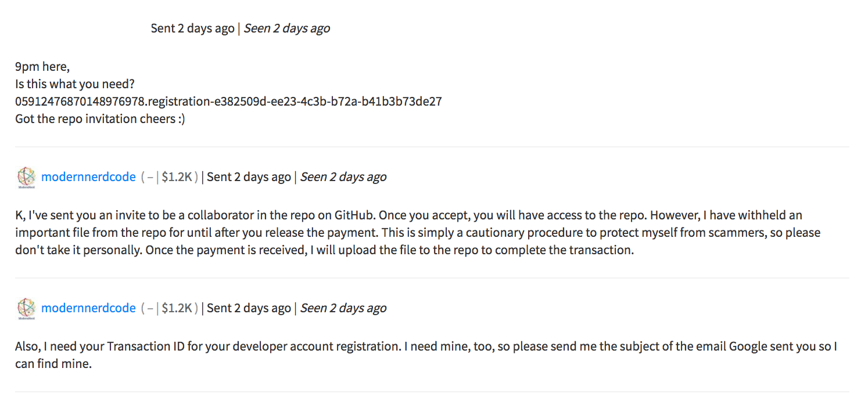868x397 pixels.
Task: Click "Sent 2 days ago" above Transaction ID message
Action: (249, 308)
